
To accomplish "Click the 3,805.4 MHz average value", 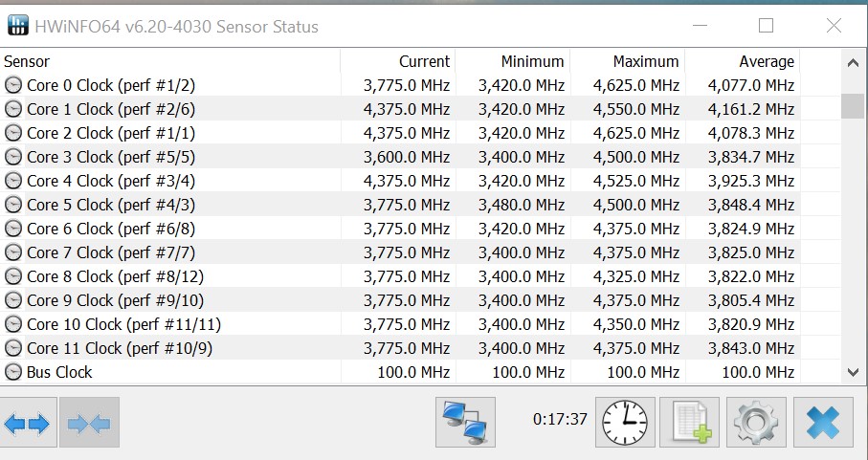I will pyautogui.click(x=751, y=300).
